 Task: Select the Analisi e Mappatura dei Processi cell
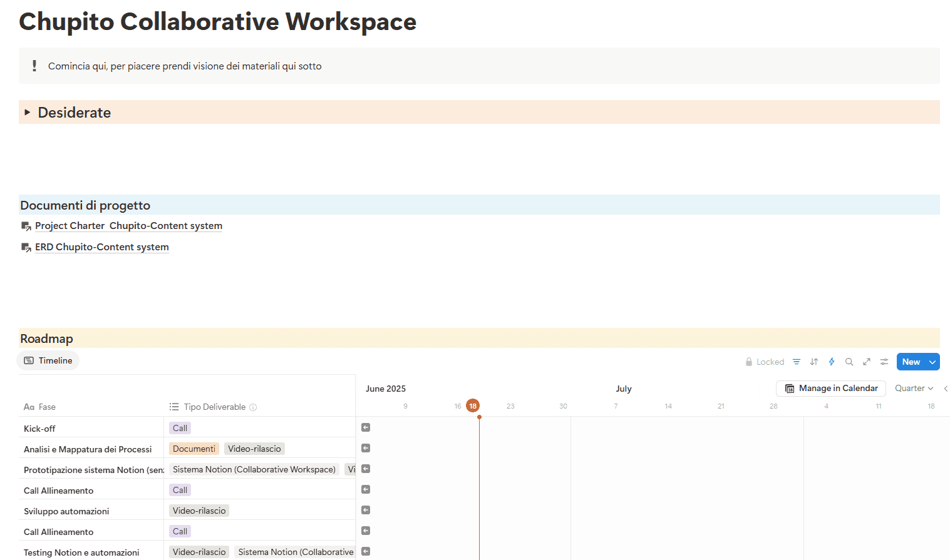88,449
